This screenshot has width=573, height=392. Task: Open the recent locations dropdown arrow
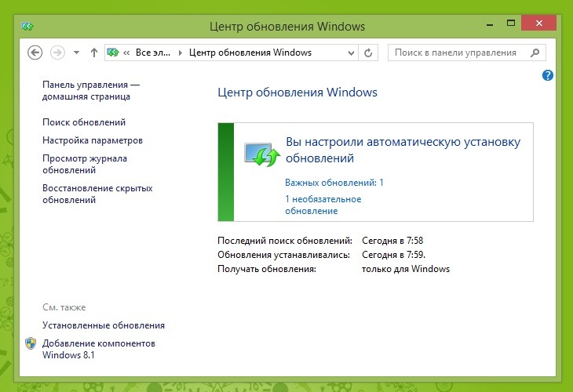tap(76, 53)
